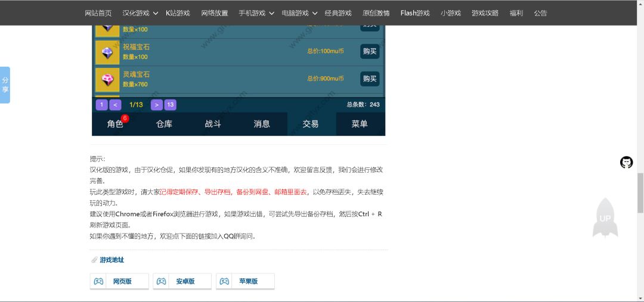Screen dimensions: 644x302
Task: Click the pink 灵魂宝石 gem icon
Action: click(x=107, y=80)
